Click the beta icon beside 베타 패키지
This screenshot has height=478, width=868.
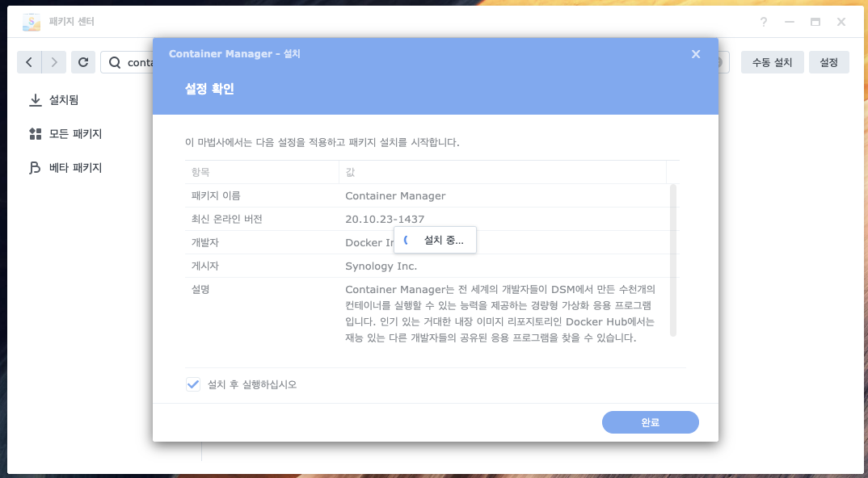point(36,168)
